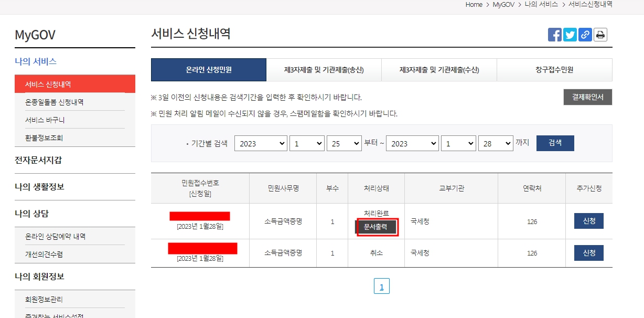Screen dimensions: 644x318
Task: Open the start year dropdown showing 2023
Action: click(x=261, y=143)
